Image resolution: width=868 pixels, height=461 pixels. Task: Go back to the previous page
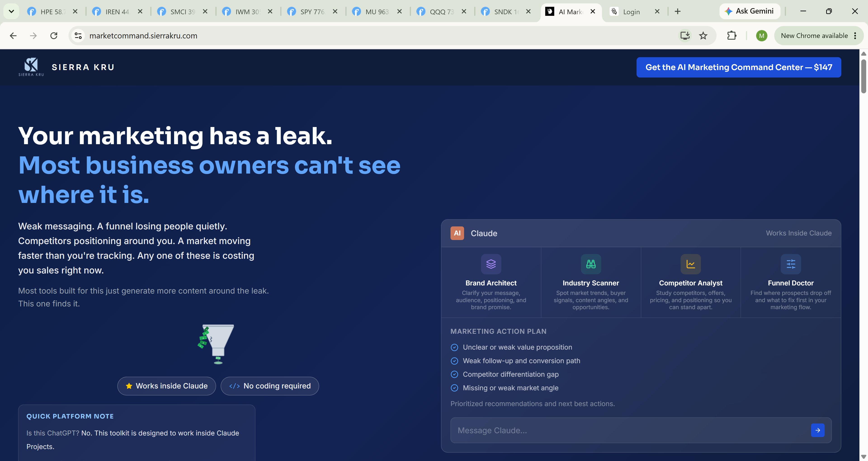point(13,36)
